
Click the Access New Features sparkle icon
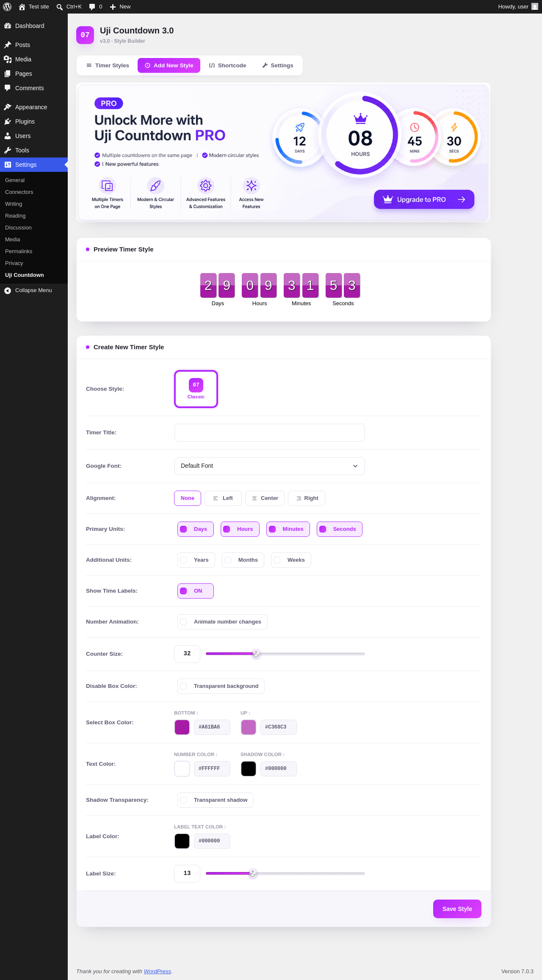pos(252,185)
